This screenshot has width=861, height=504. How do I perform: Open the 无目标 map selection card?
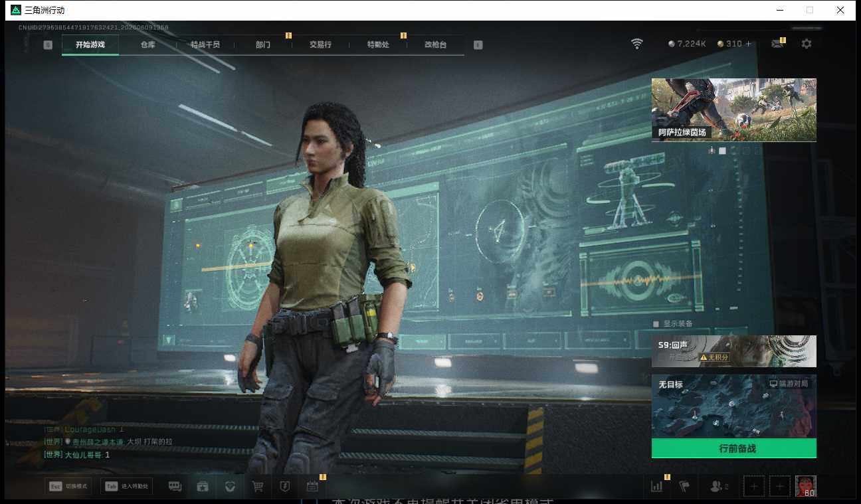pyautogui.click(x=734, y=406)
